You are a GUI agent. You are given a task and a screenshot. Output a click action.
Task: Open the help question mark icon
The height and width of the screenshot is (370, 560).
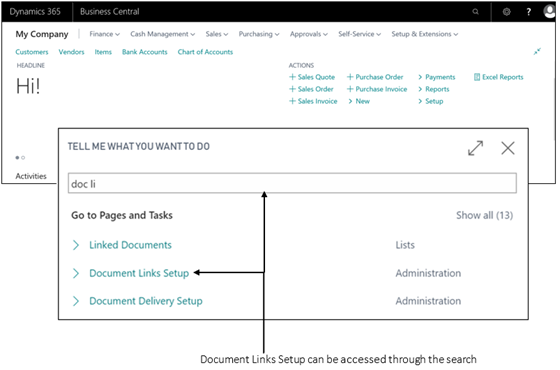tap(529, 12)
